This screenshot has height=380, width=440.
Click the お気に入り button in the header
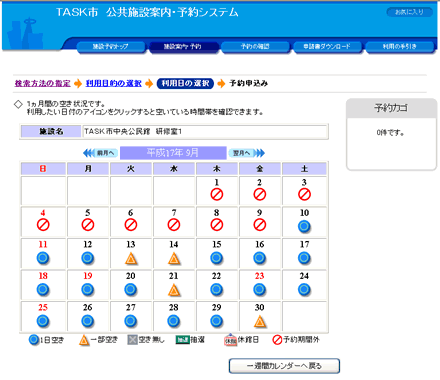tap(409, 12)
